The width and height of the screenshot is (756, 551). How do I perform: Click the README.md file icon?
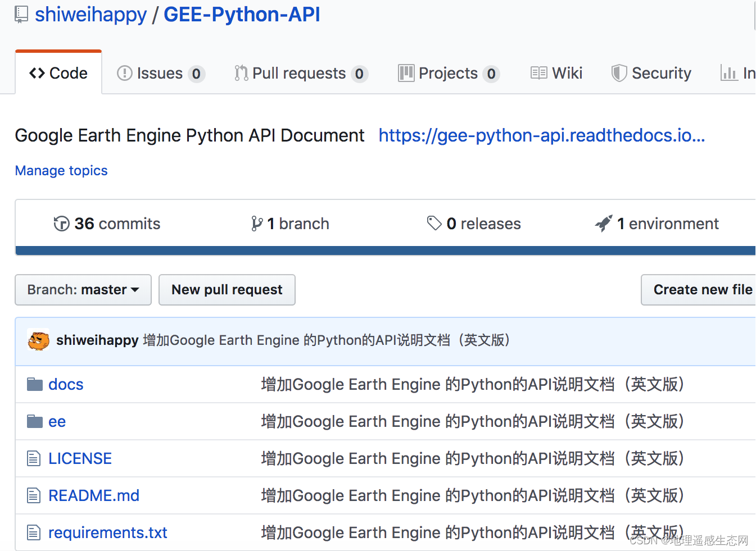tap(34, 496)
